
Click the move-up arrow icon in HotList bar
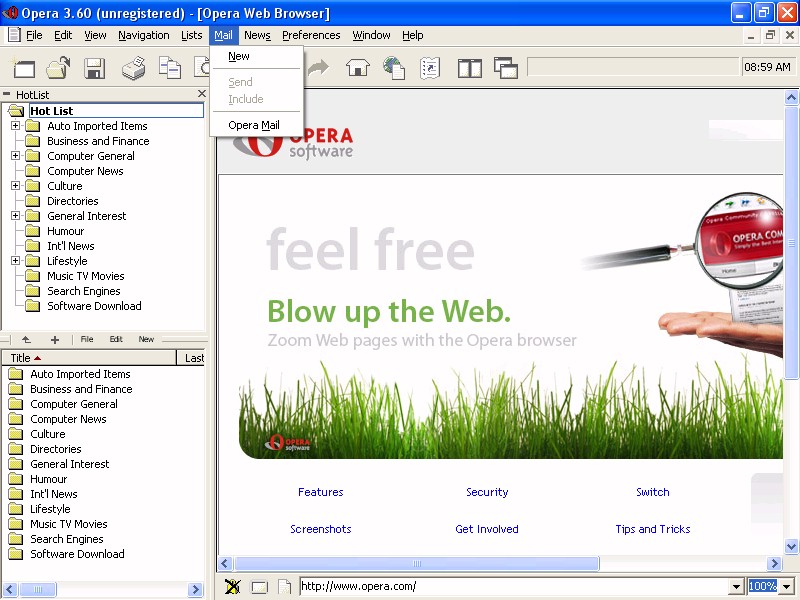[x=26, y=339]
